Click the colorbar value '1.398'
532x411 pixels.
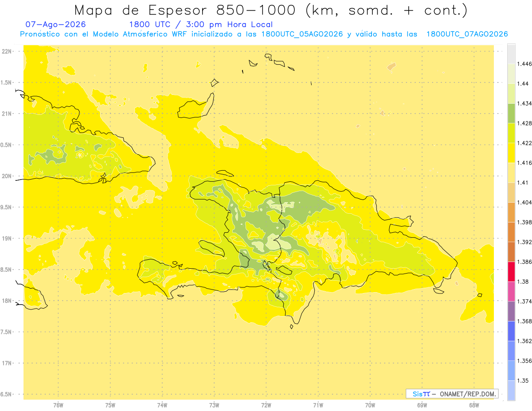[x=525, y=222]
